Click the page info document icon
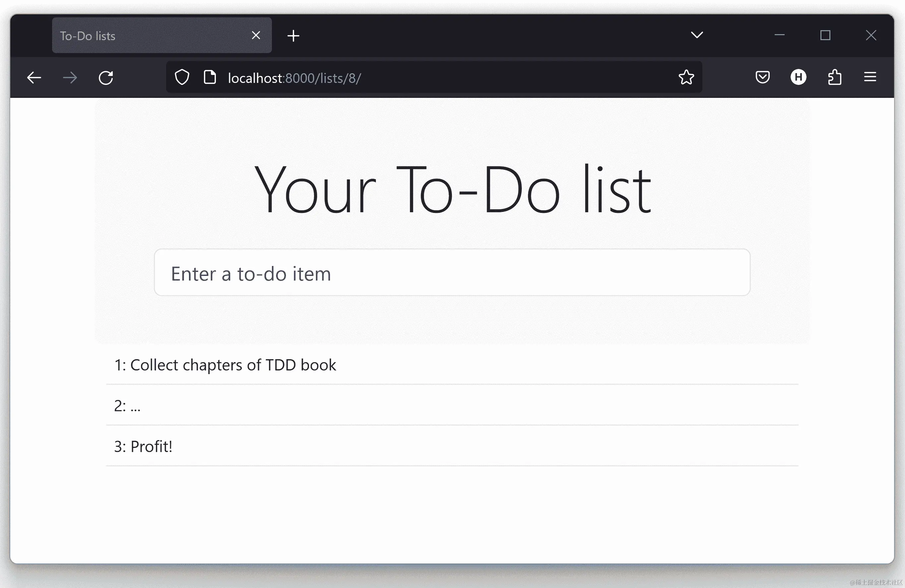The width and height of the screenshot is (905, 588). pos(210,77)
